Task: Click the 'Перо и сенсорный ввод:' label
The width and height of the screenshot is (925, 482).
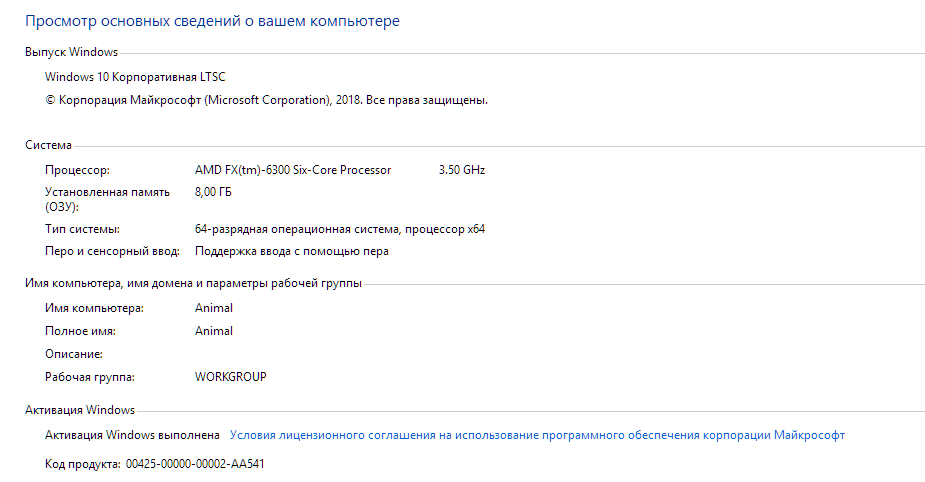Action: (x=112, y=251)
